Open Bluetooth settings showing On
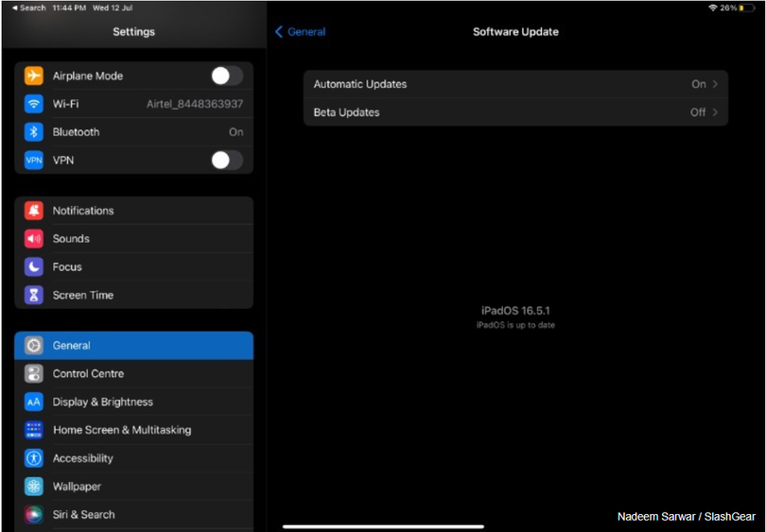 134,131
